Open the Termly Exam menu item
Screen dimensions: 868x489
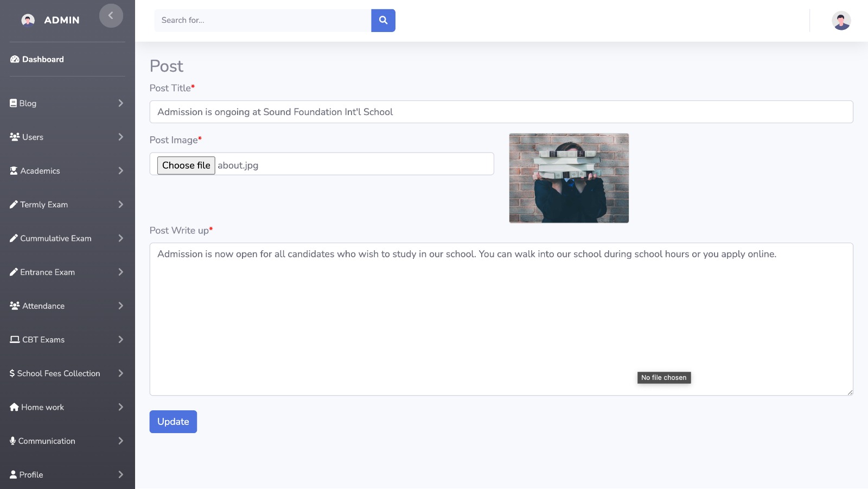(67, 205)
